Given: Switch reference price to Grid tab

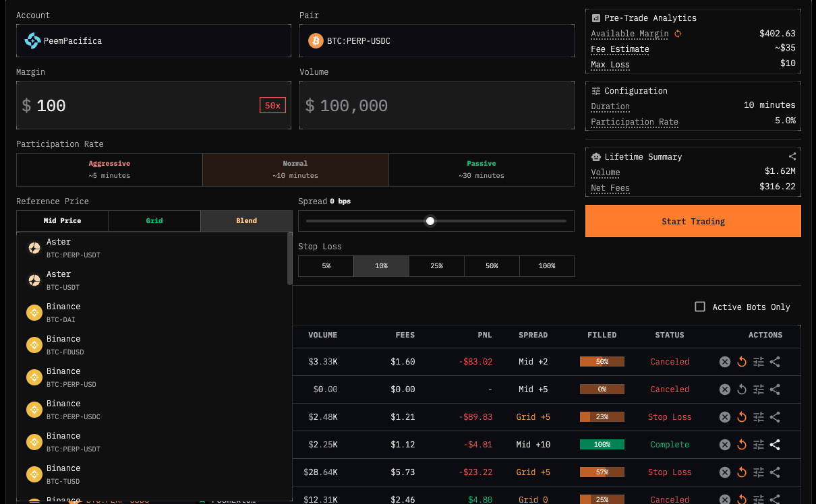Looking at the screenshot, I should tap(154, 220).
